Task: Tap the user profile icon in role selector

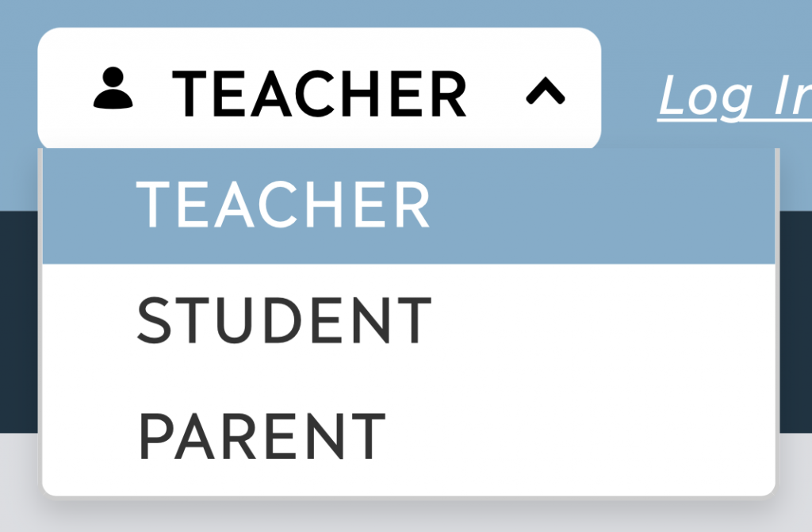Action: pyautogui.click(x=113, y=87)
